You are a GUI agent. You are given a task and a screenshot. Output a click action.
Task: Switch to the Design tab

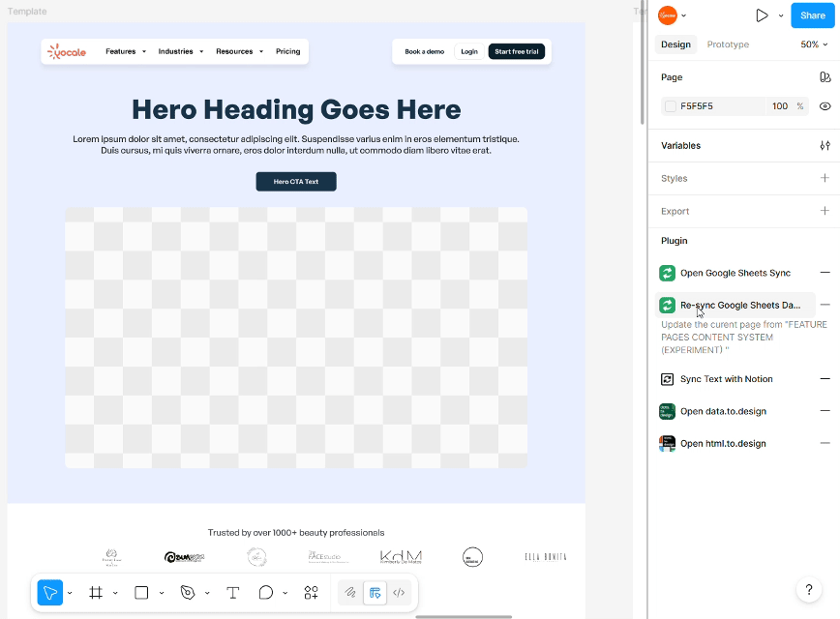[675, 44]
